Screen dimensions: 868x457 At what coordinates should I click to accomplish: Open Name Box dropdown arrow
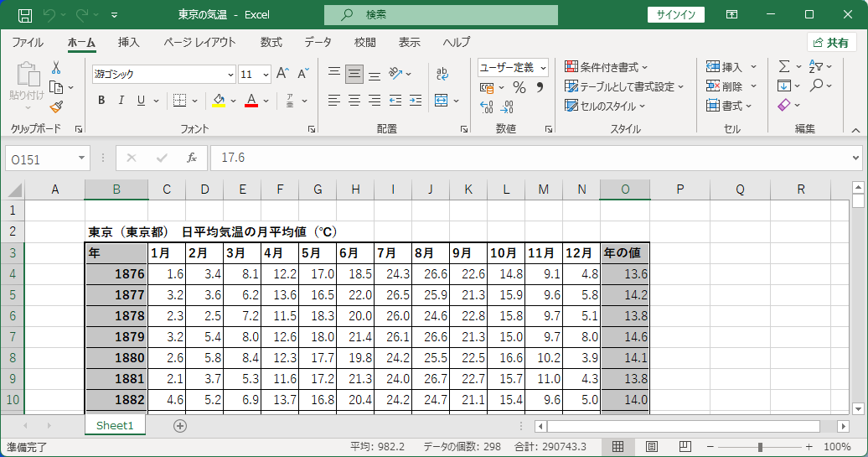tap(81, 158)
